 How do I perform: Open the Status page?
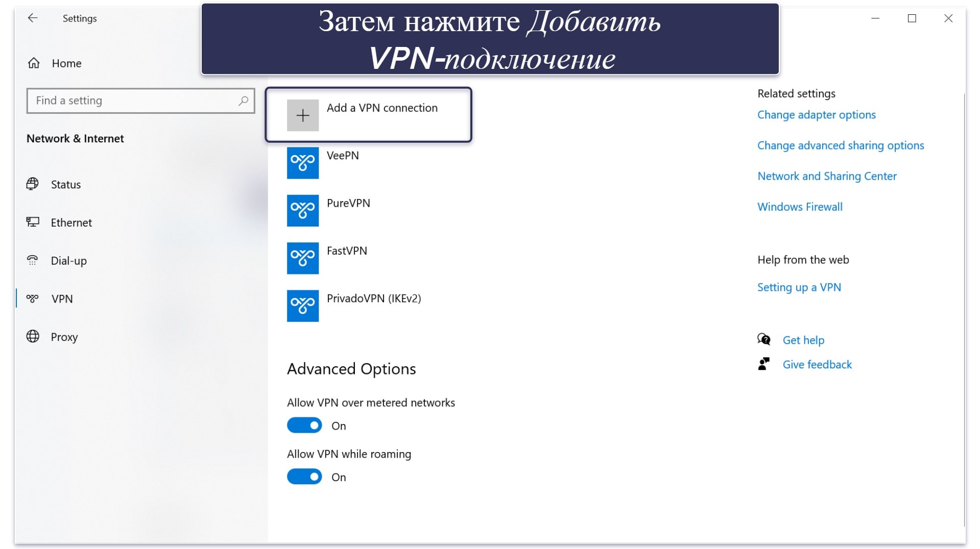click(66, 185)
